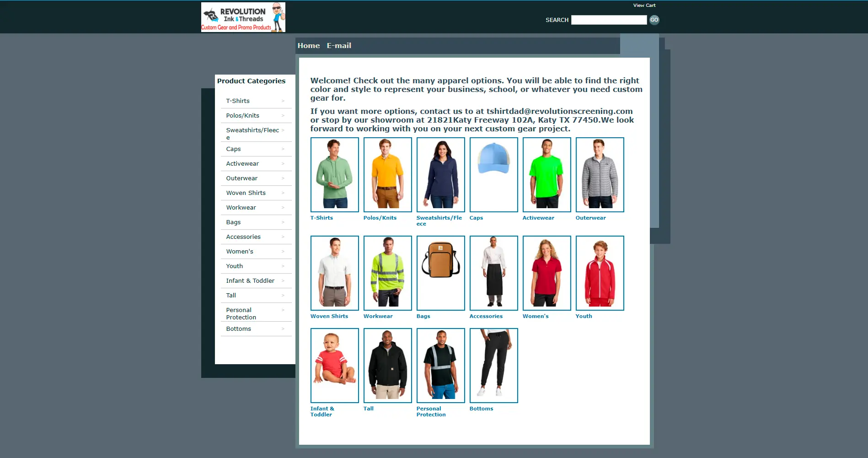
Task: Click the red jacket Youth thumbnail
Action: point(600,273)
